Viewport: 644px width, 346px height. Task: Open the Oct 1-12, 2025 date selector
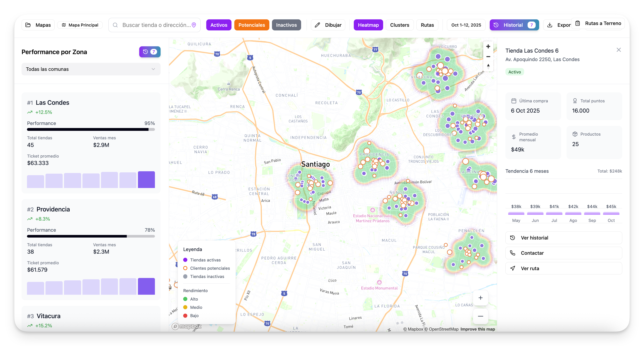466,25
